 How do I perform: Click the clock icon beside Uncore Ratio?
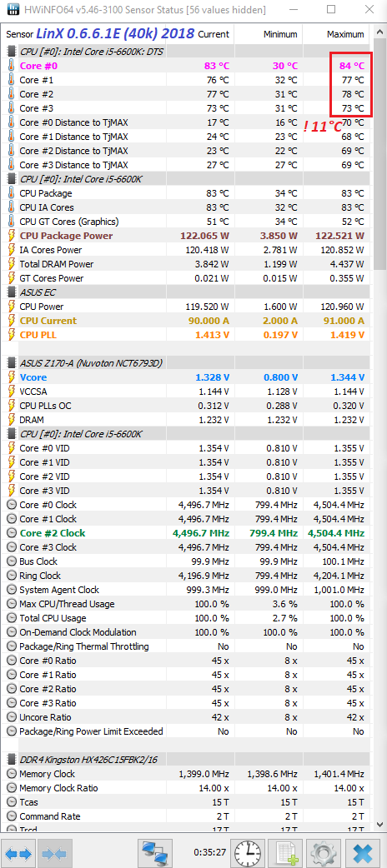point(11,717)
